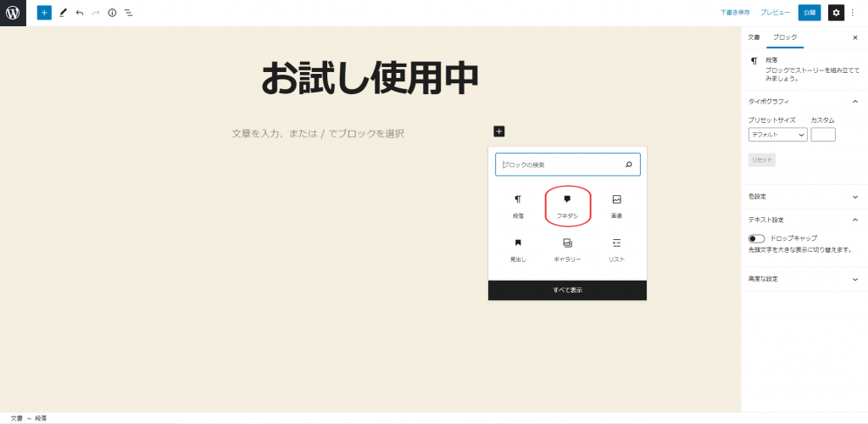Open the document info details icon

tap(112, 13)
